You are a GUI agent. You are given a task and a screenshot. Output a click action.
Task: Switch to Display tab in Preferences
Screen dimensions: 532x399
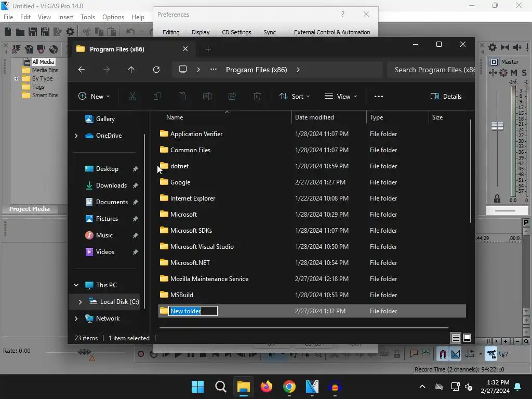pos(201,32)
